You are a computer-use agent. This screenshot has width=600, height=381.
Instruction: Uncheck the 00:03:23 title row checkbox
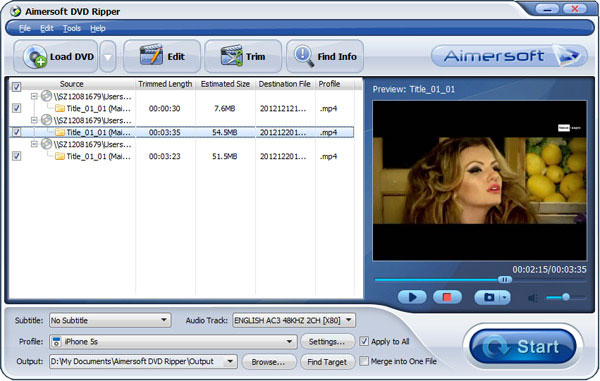(x=16, y=156)
